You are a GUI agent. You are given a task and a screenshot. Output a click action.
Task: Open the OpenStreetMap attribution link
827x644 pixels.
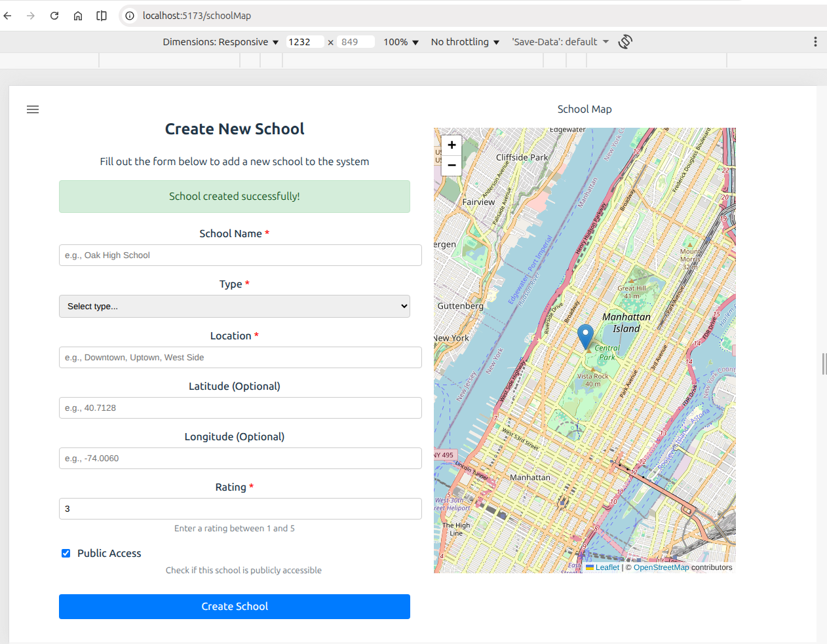pyautogui.click(x=661, y=567)
